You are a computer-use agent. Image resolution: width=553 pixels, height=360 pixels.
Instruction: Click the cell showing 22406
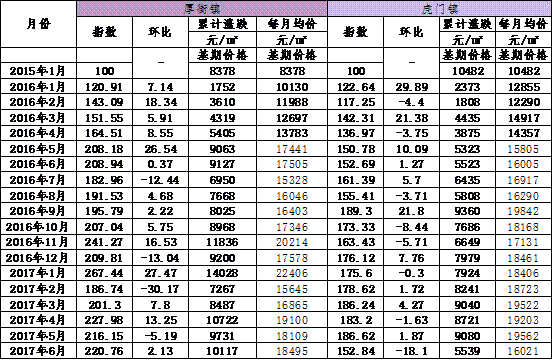[x=292, y=273]
